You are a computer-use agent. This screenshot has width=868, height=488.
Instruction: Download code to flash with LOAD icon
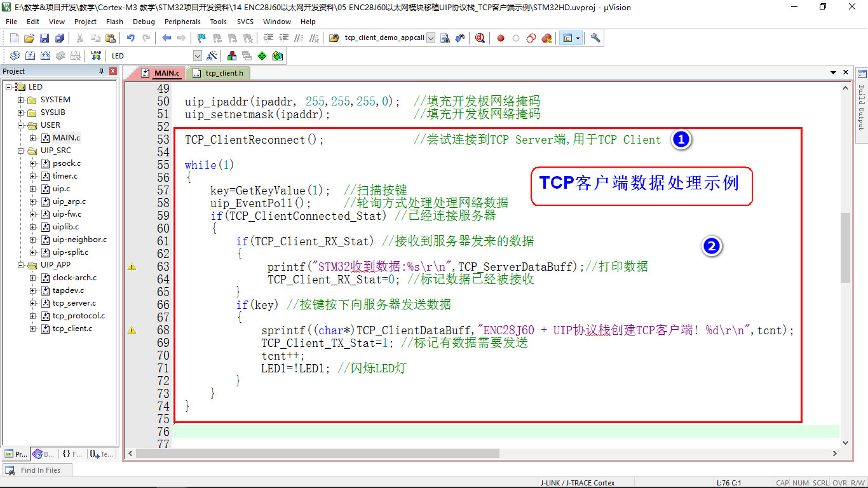pos(96,56)
